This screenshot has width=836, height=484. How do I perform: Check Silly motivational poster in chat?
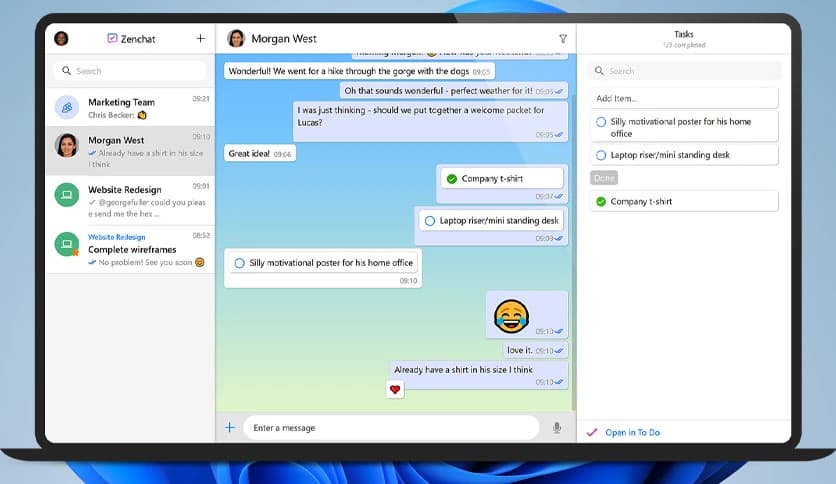pos(240,263)
